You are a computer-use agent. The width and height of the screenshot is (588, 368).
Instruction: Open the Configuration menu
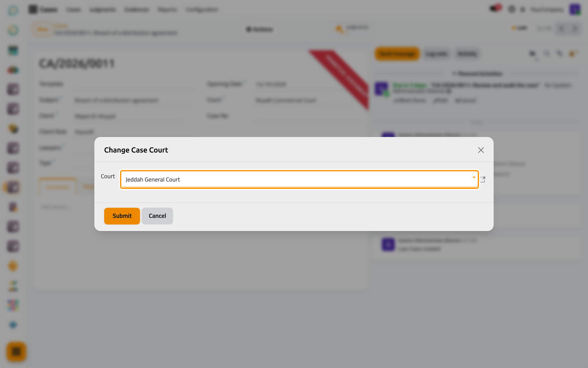(202, 10)
